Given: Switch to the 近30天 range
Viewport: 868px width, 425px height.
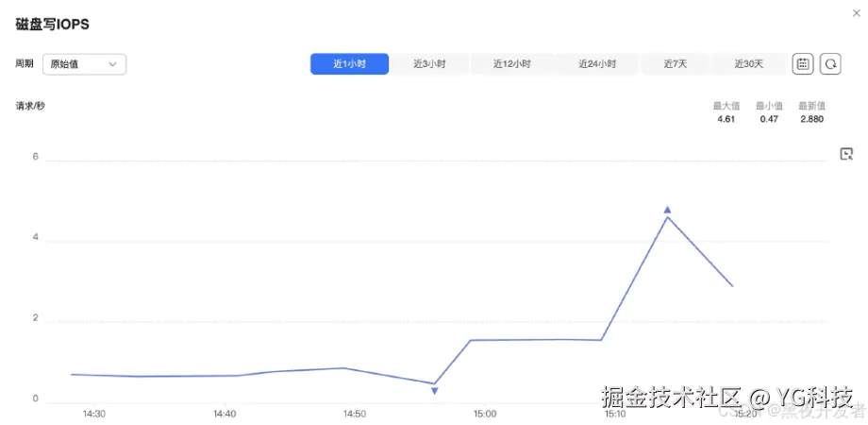Looking at the screenshot, I should (x=749, y=64).
